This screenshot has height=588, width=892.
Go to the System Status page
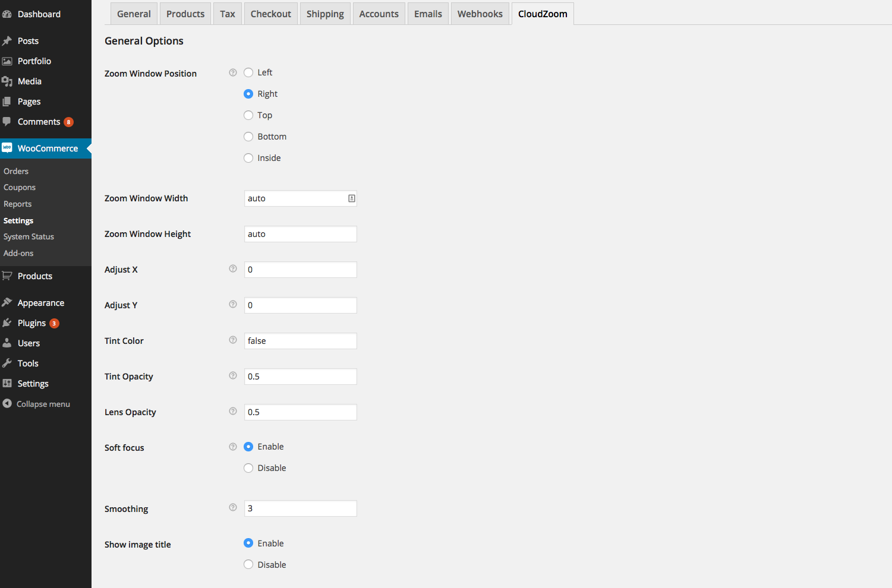(x=29, y=236)
